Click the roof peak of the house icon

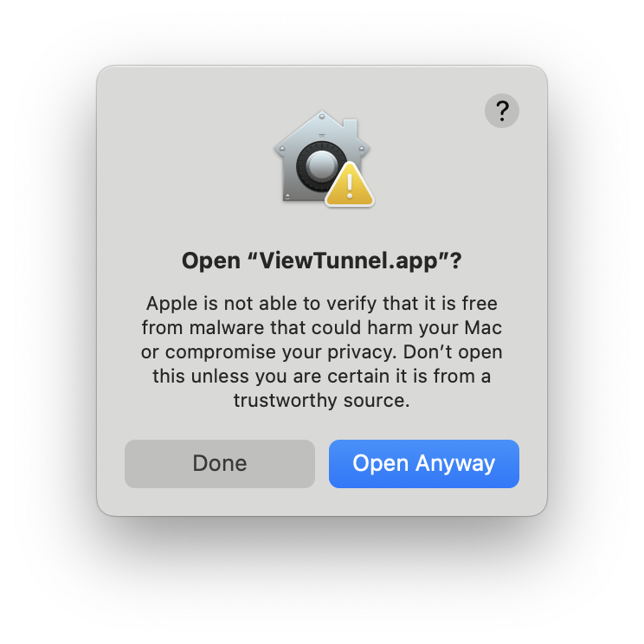[322, 116]
